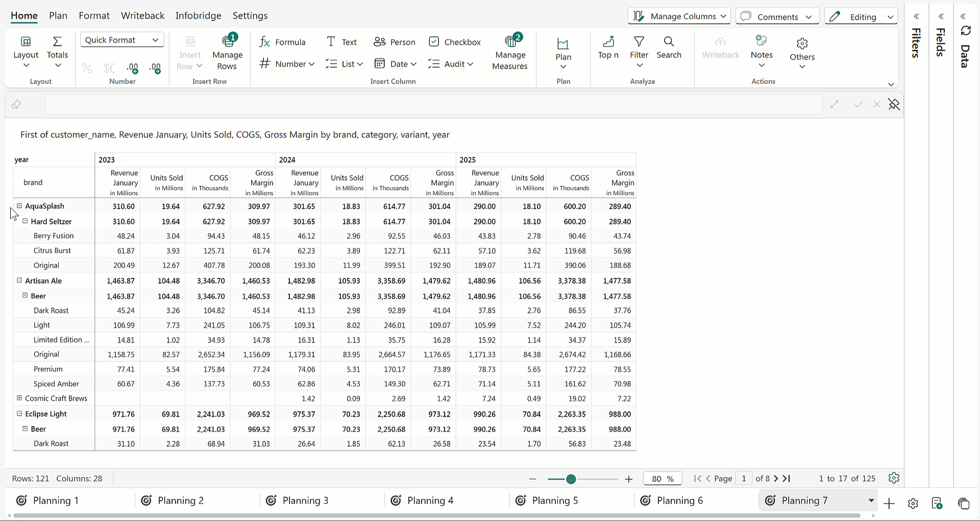This screenshot has width=980, height=521.
Task: Click the page number input field
Action: point(744,479)
